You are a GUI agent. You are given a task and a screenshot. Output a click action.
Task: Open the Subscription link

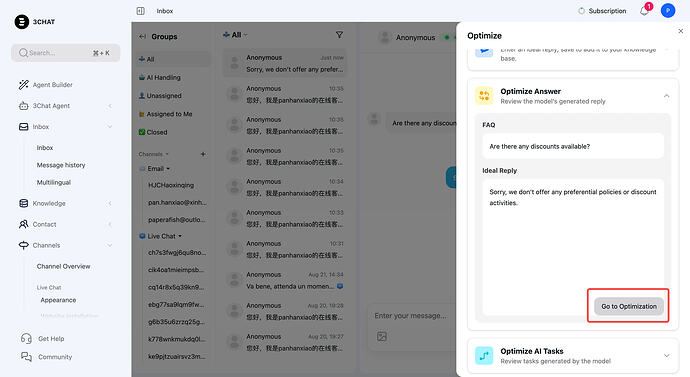click(607, 11)
